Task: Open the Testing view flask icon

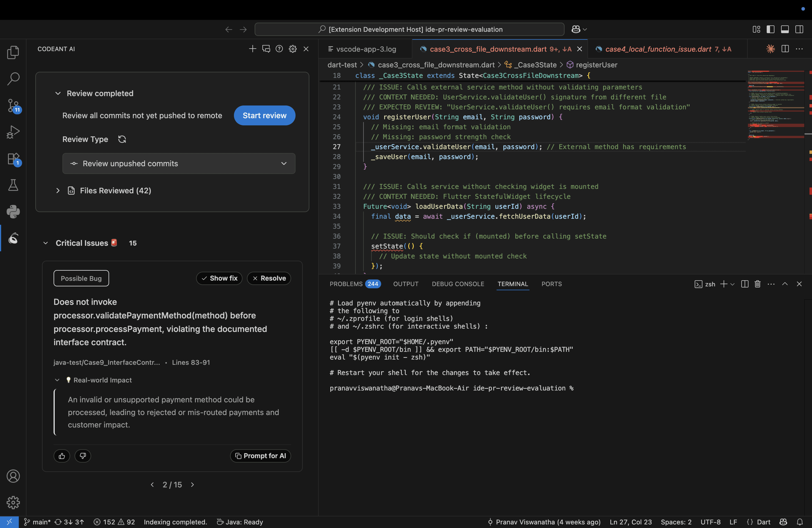Action: [x=13, y=185]
